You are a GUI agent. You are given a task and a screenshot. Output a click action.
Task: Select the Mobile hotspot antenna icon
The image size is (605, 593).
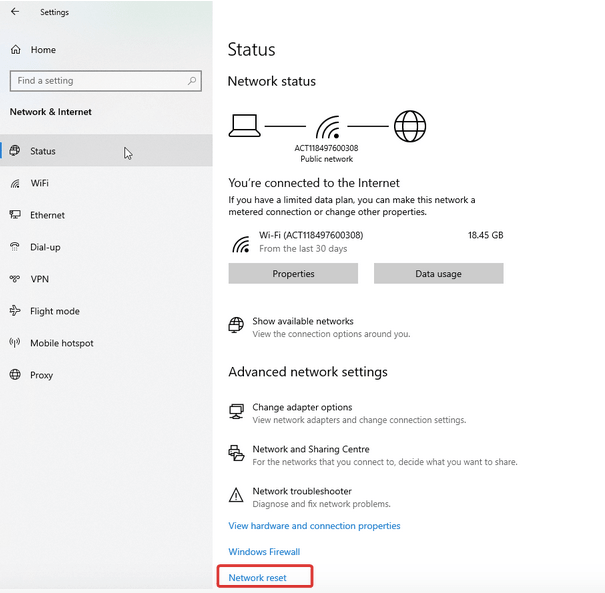click(15, 343)
